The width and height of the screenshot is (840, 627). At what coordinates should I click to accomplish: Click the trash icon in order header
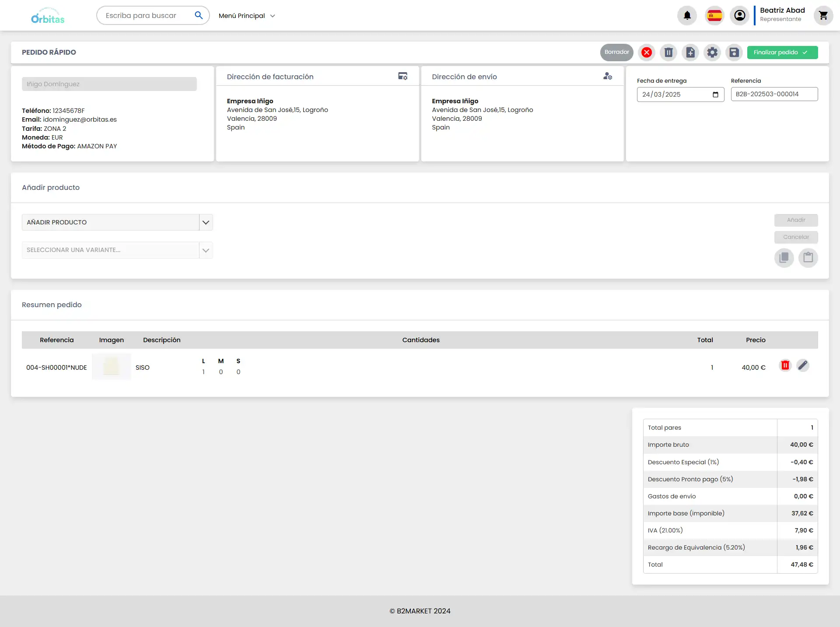[x=668, y=53]
